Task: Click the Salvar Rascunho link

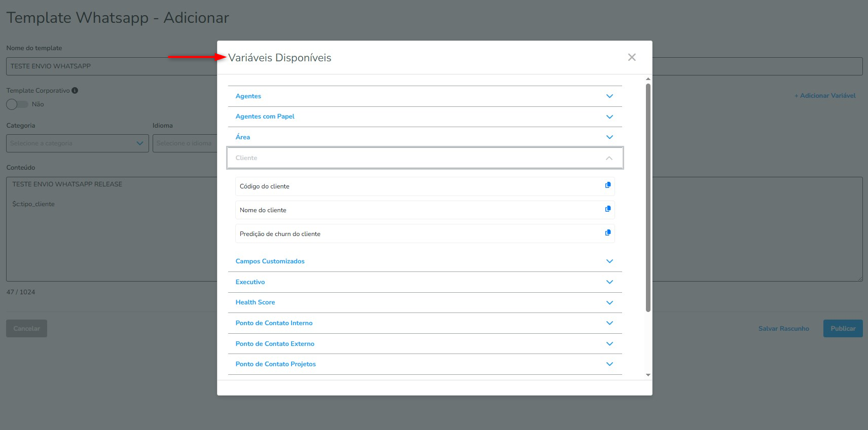Action: 783,329
